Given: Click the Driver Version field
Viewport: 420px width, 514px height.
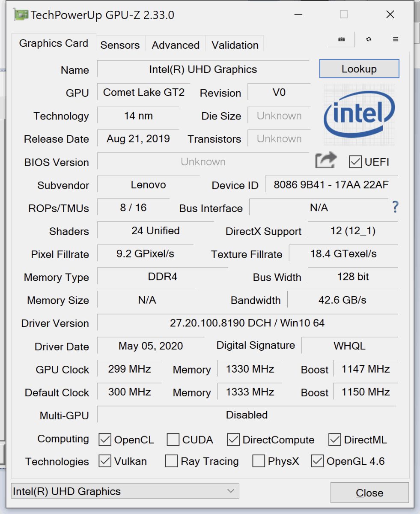Looking at the screenshot, I should pos(247,323).
